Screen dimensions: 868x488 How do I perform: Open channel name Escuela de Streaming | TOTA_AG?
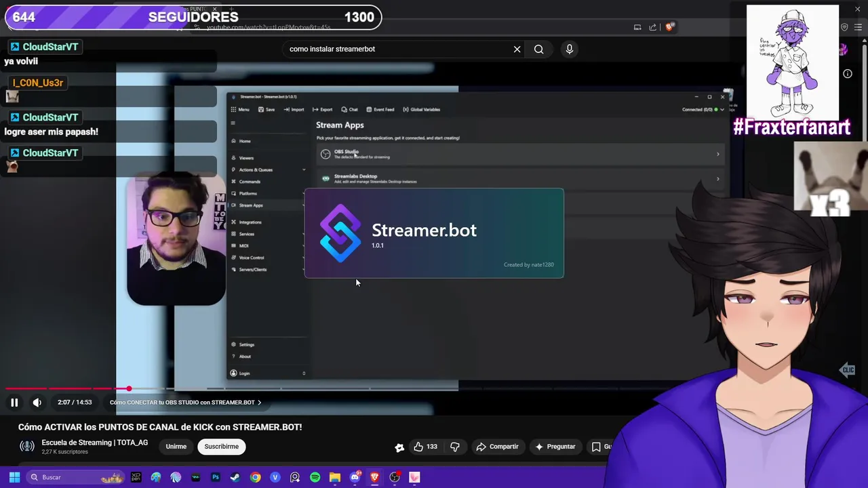coord(95,443)
